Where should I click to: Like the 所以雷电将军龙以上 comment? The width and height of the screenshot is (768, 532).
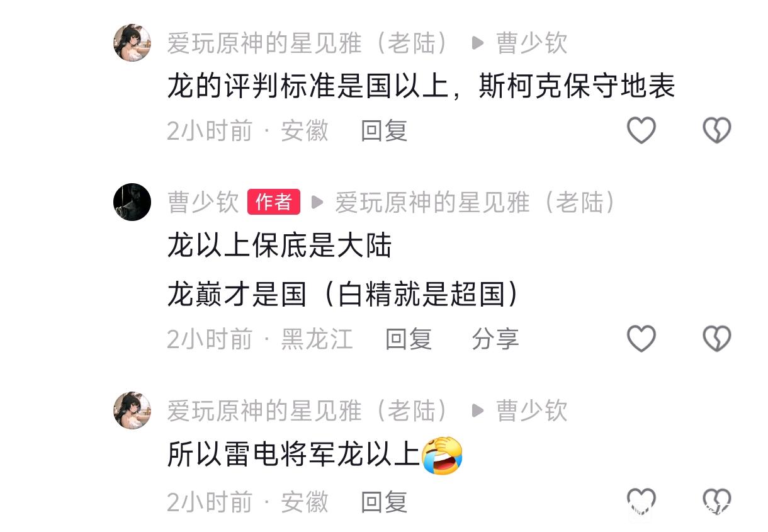[x=641, y=502]
